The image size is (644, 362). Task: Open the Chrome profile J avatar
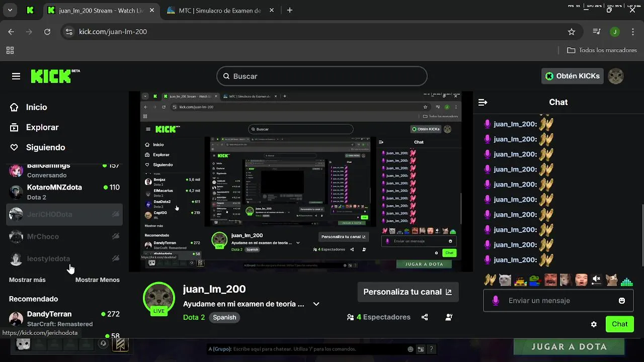(614, 32)
